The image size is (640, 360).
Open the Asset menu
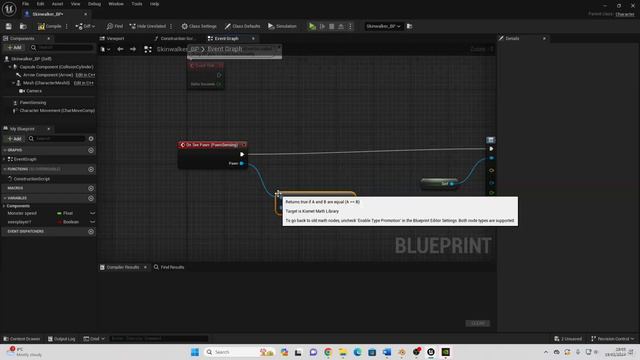pos(58,4)
